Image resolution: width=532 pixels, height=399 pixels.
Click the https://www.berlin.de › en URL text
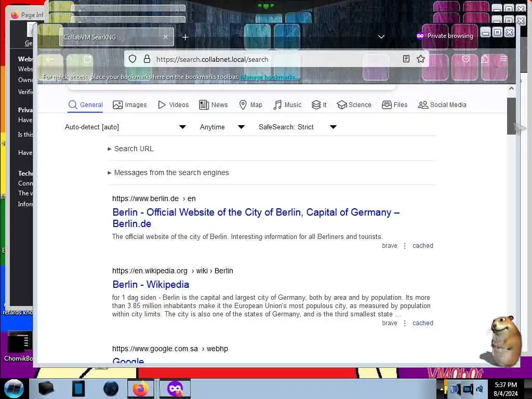tap(154, 198)
